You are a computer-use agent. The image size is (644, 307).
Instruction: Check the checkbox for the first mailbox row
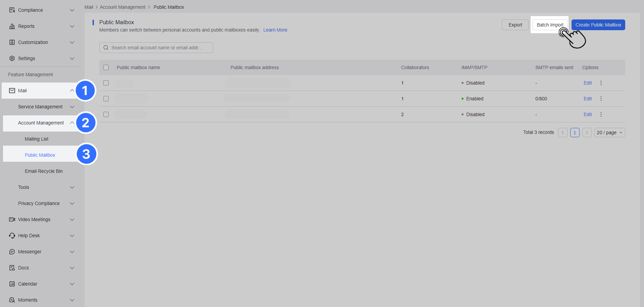pos(106,83)
